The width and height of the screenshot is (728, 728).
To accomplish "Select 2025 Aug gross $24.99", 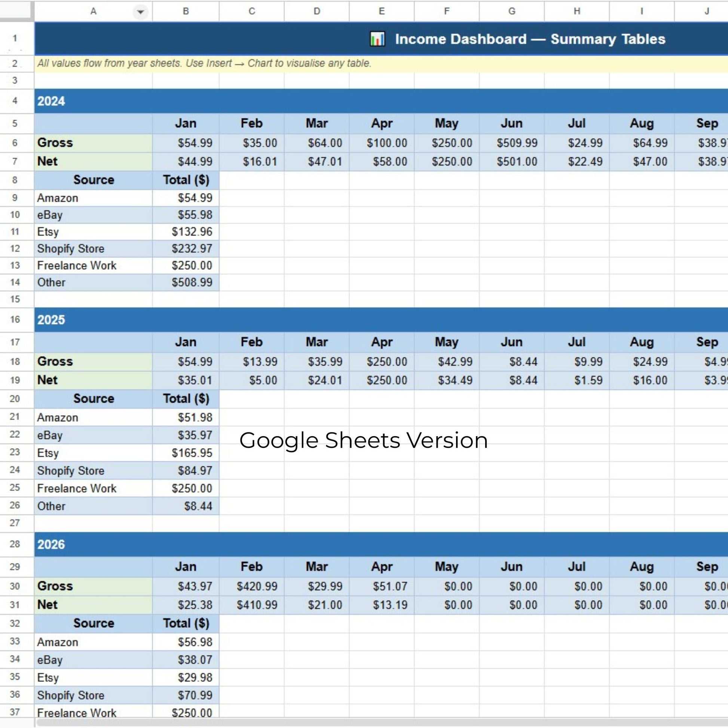I will click(x=642, y=361).
